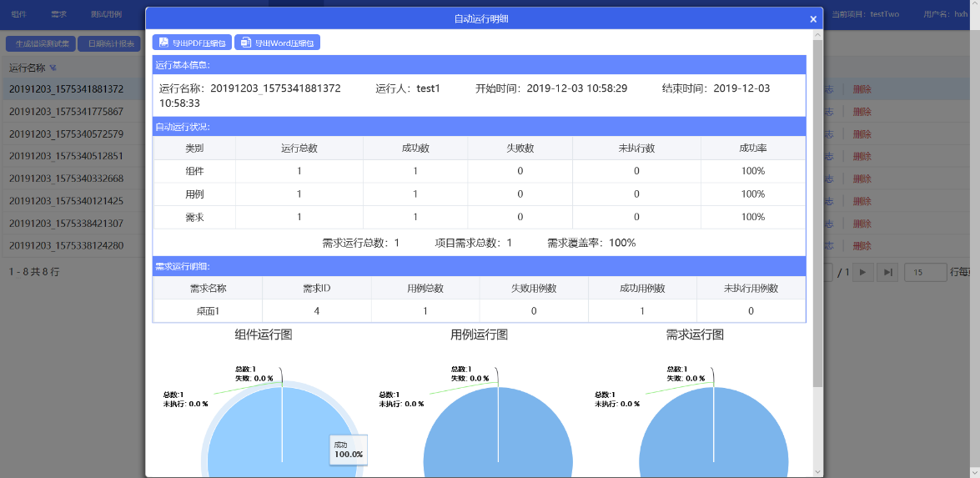Open the 组件 menu in top bar
Image resolution: width=980 pixels, height=478 pixels.
coord(18,14)
